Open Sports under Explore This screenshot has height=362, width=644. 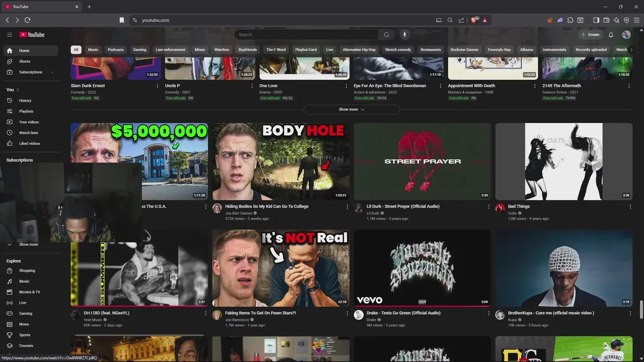31,335
